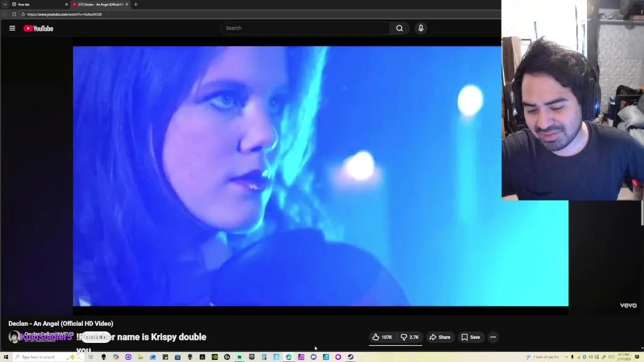Show hidden system tray icons chevron

566,357
